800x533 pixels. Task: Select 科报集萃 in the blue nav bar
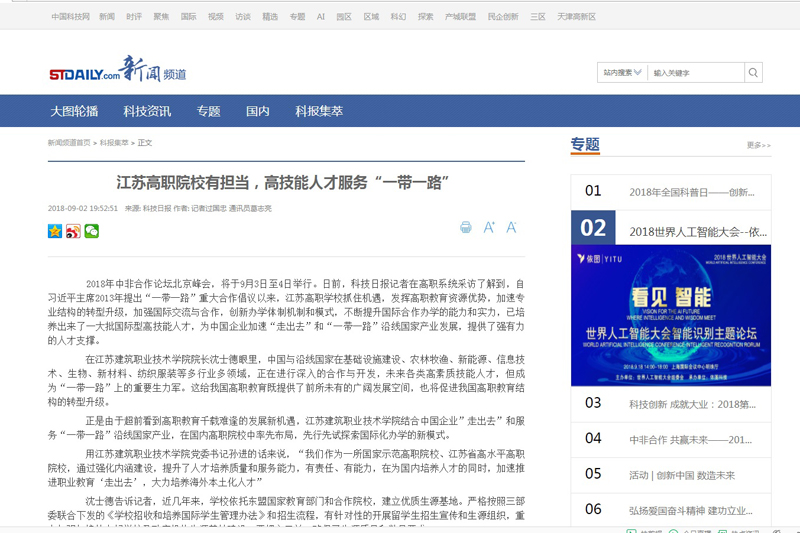pyautogui.click(x=319, y=111)
